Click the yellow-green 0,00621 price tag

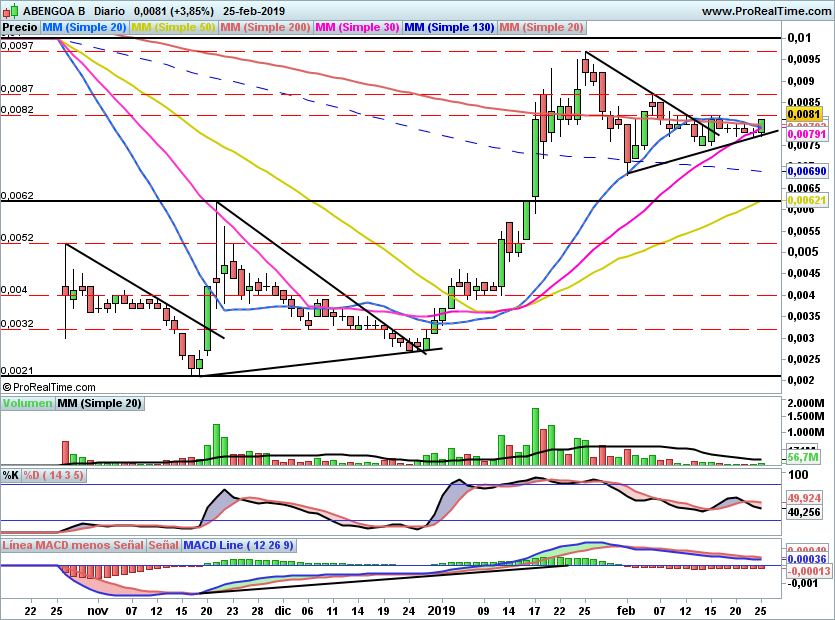(807, 200)
